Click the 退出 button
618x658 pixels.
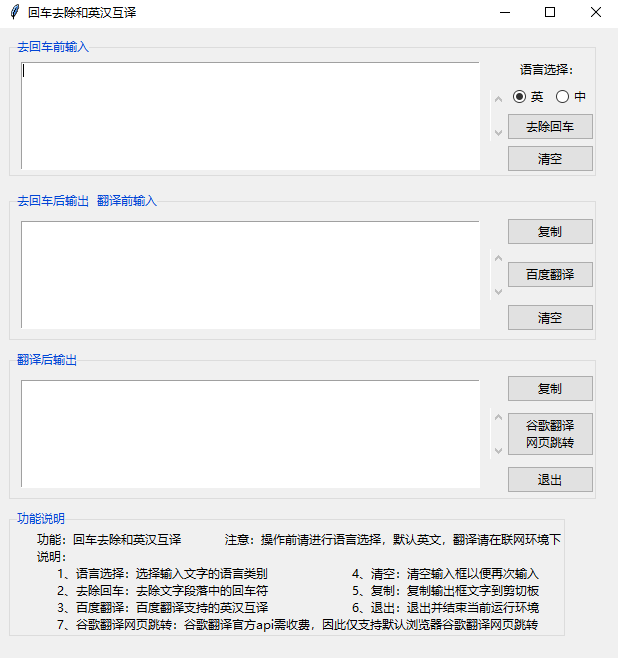point(550,479)
